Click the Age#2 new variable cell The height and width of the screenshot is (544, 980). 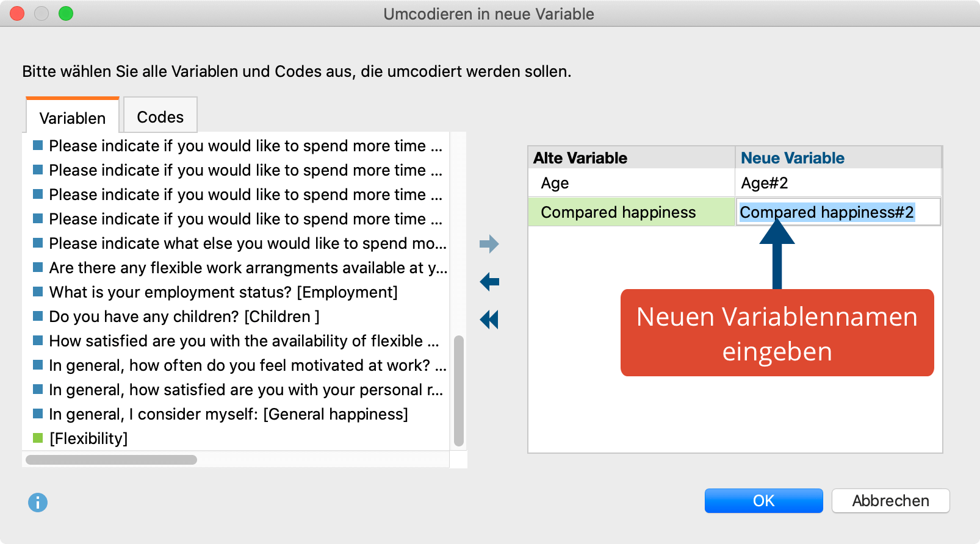(838, 183)
